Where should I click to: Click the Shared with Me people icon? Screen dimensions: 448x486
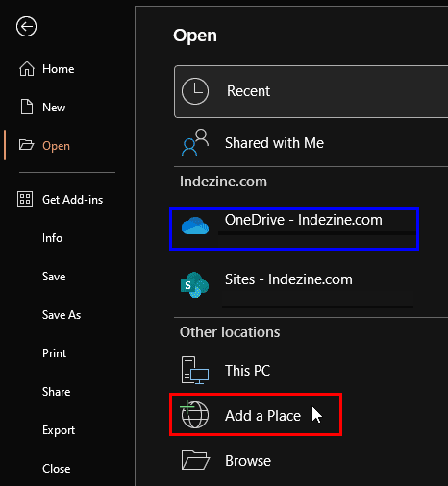coord(195,142)
